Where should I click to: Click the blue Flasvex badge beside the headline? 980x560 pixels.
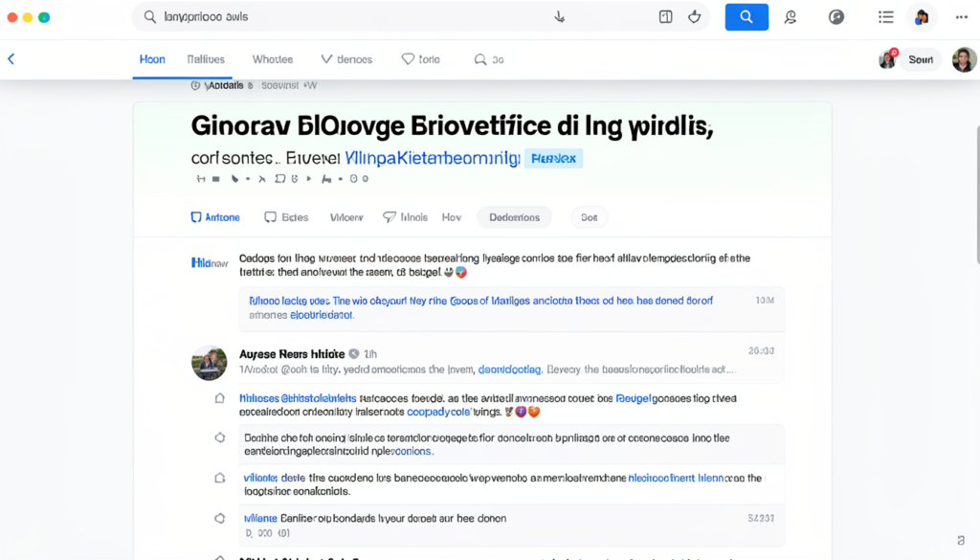point(554,159)
